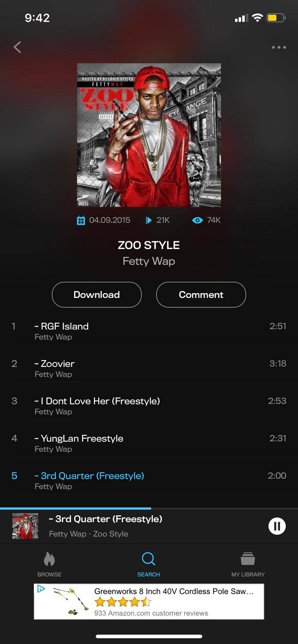Tap the Download button
Screen dimensions: 298x644
pyautogui.click(x=97, y=295)
